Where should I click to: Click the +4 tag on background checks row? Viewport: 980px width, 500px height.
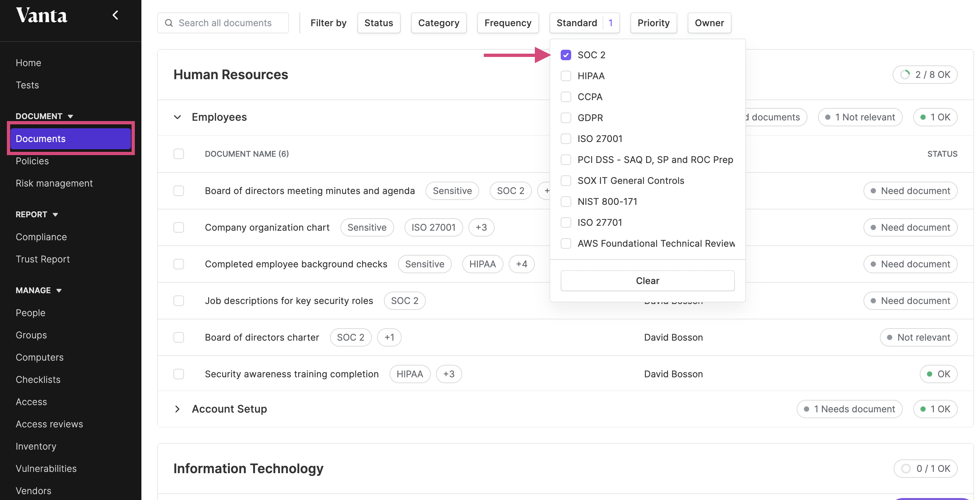coord(521,264)
